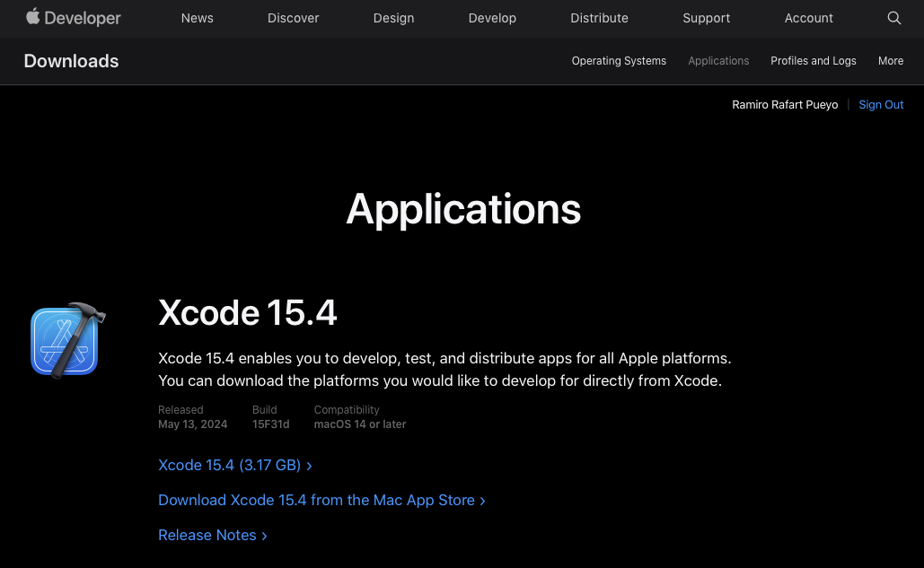Click the chevron next to Release Notes
The width and height of the screenshot is (924, 568).
263,535
